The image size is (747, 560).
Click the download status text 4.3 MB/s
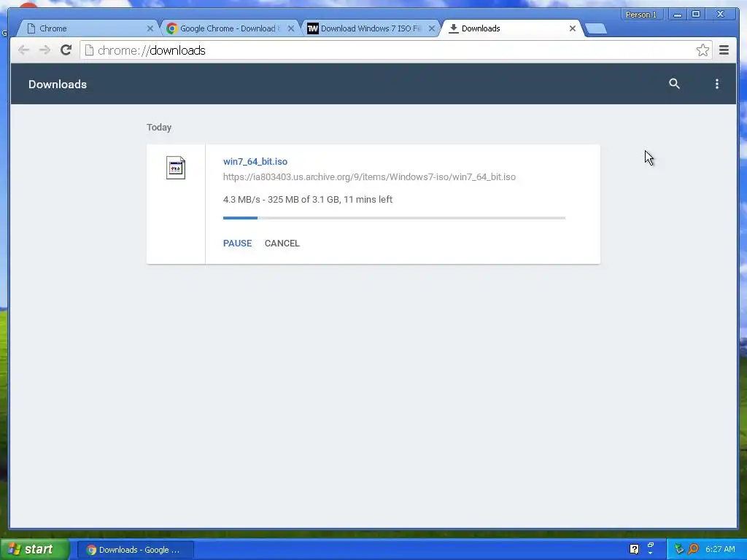tap(308, 200)
